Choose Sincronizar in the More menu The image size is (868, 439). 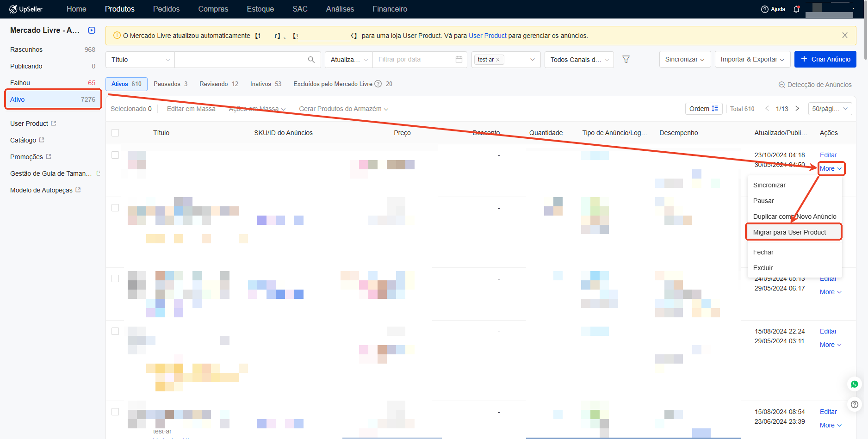point(794,185)
